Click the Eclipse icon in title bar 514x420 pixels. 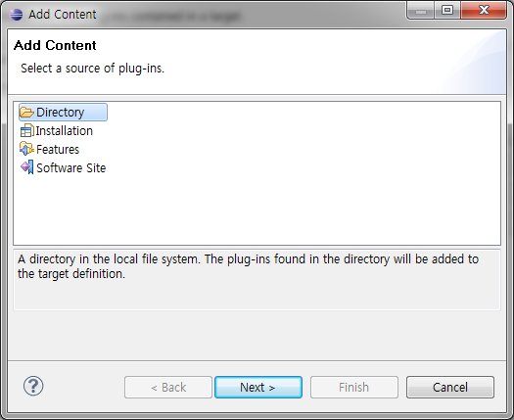[16, 14]
